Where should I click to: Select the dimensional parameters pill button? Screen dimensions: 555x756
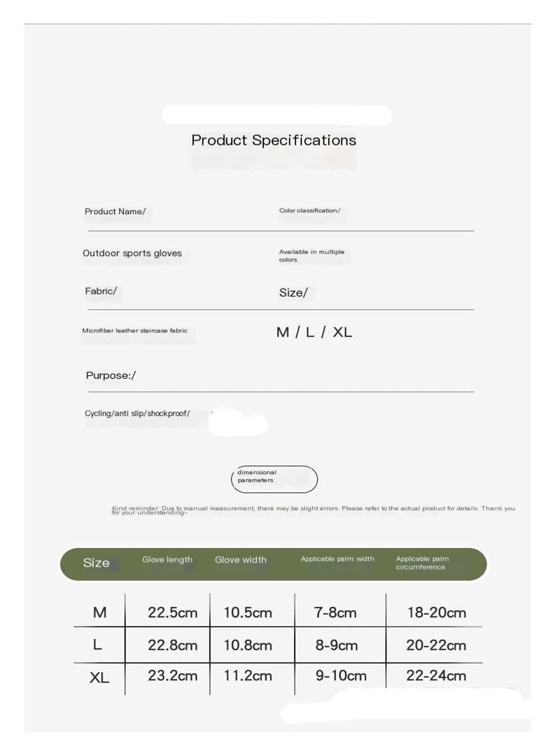tap(274, 479)
